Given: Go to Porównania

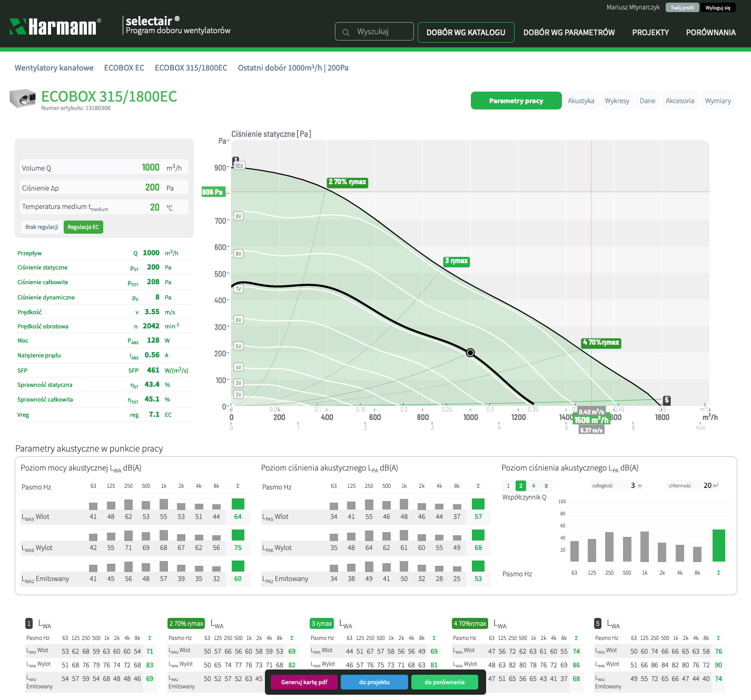Looking at the screenshot, I should point(711,32).
